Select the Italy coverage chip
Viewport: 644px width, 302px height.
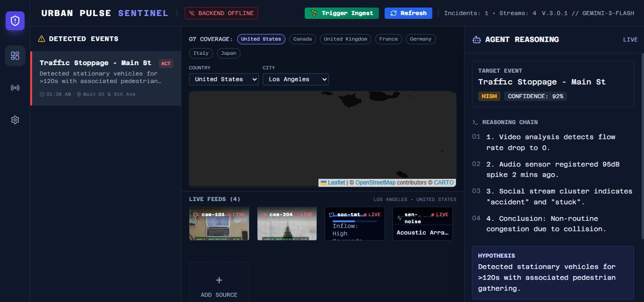point(201,53)
